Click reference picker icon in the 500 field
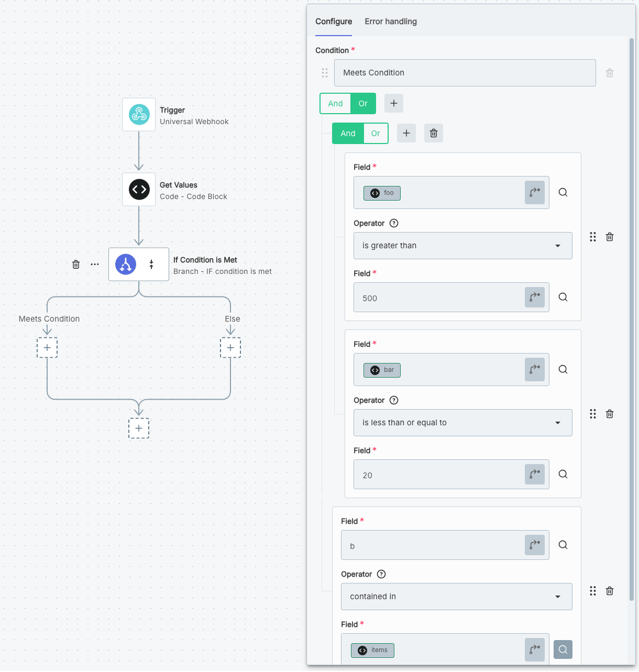This screenshot has height=672, width=639. [534, 297]
